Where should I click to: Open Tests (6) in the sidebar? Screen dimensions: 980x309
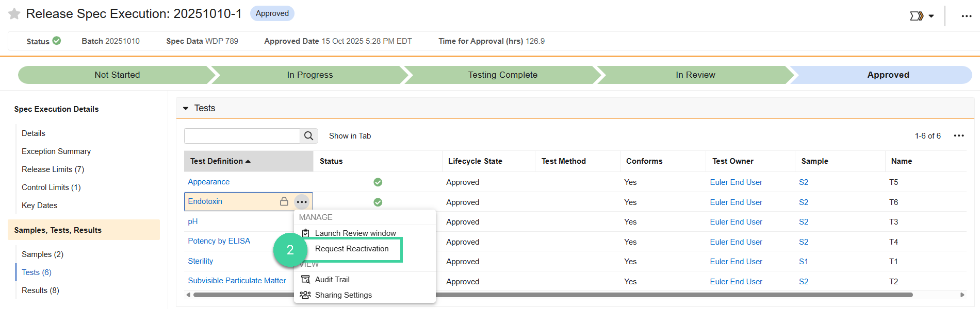(37, 272)
